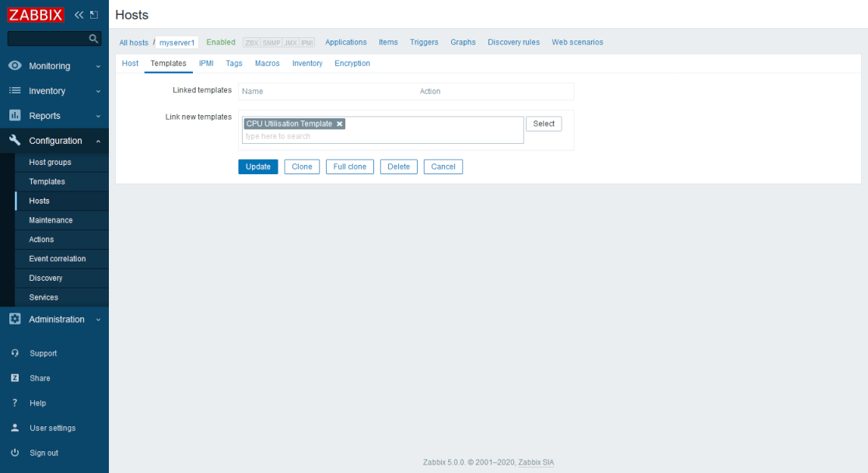Switch to the Host tab
868x473 pixels.
click(130, 63)
